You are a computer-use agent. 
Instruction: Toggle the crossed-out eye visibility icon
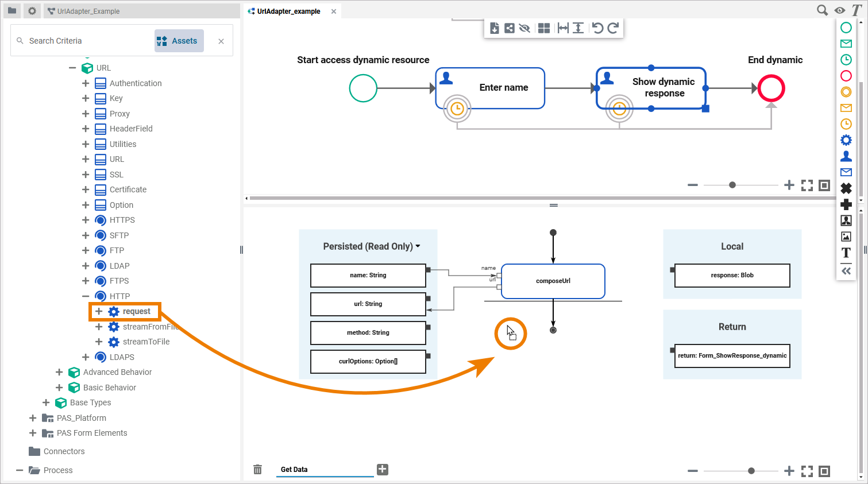click(524, 28)
